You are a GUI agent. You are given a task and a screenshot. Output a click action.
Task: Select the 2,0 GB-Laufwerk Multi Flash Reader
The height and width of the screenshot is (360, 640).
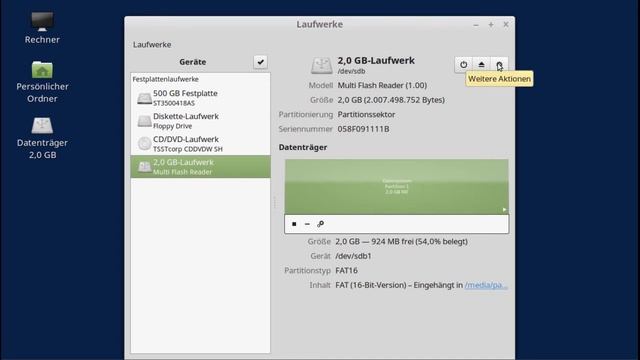[x=200, y=167]
